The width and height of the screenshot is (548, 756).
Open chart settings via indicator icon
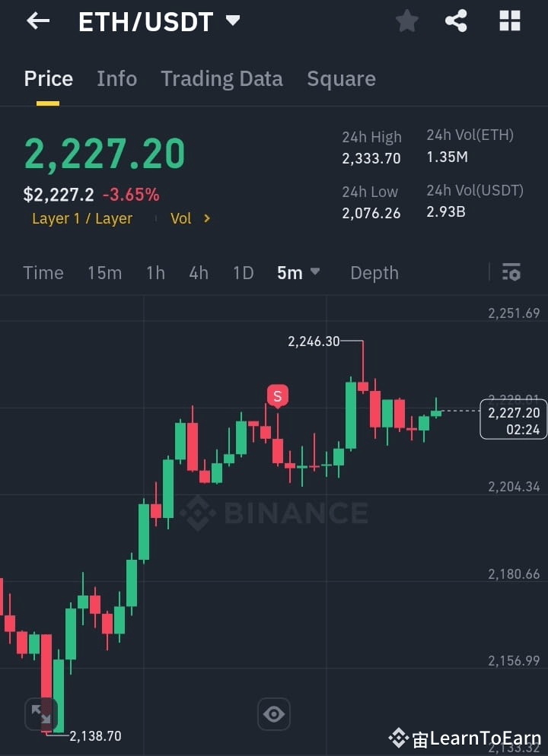(x=511, y=272)
